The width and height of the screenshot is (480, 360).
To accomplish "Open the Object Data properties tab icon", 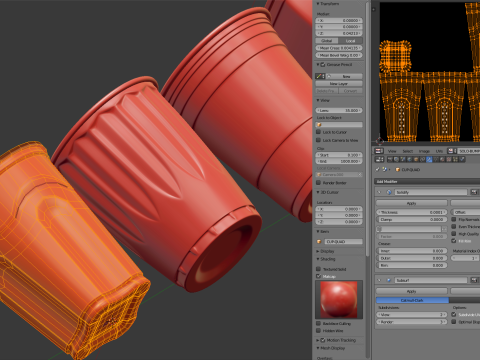I will pos(436,159).
